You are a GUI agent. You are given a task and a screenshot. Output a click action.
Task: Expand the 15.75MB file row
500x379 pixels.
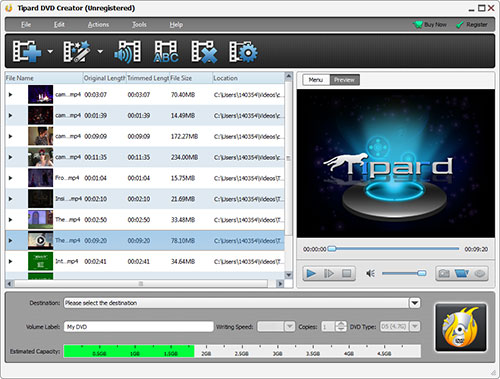pos(11,178)
